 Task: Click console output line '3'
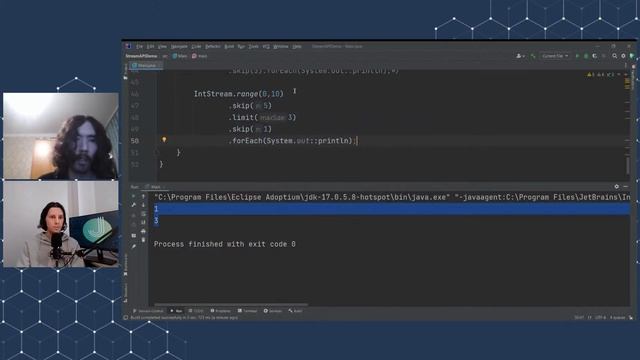click(x=156, y=221)
